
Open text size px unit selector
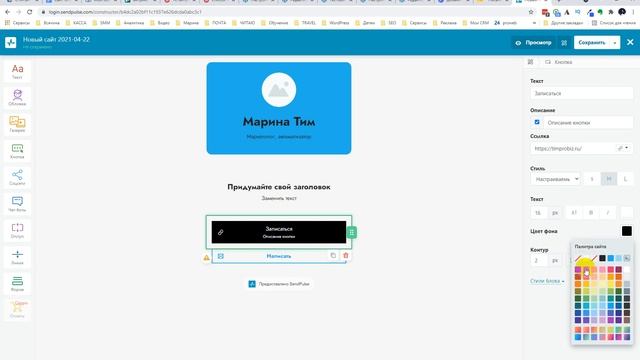[x=555, y=213]
